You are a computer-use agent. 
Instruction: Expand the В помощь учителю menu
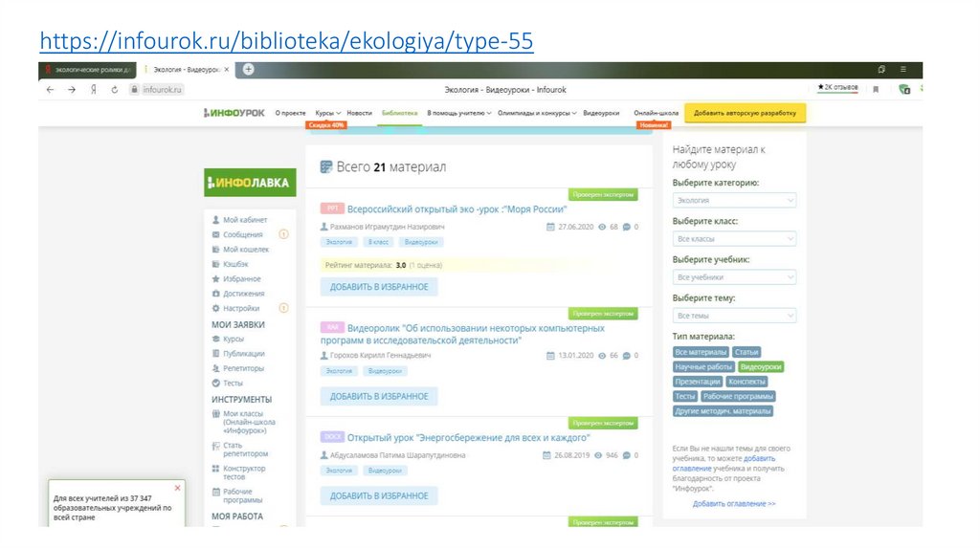pyautogui.click(x=458, y=113)
